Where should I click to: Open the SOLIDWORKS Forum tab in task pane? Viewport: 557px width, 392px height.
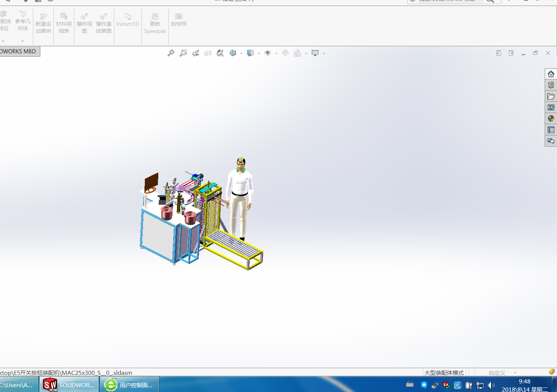click(551, 141)
